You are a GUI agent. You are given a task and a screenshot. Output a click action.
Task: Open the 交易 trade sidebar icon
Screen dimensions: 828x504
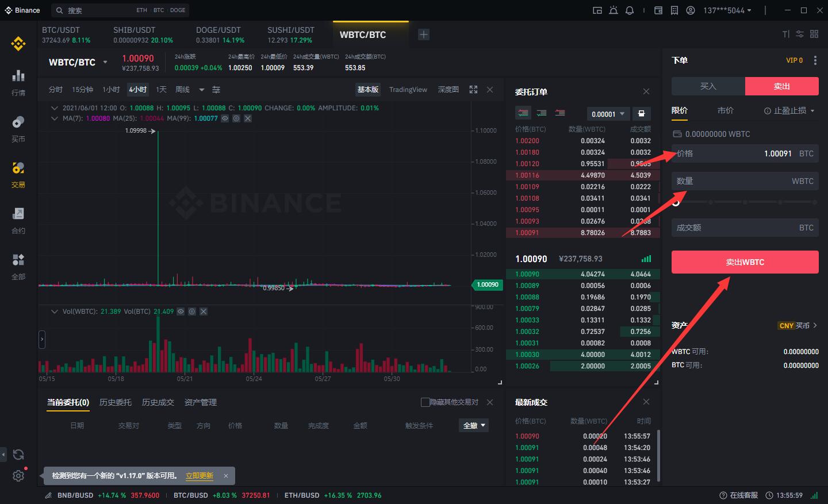pos(18,174)
